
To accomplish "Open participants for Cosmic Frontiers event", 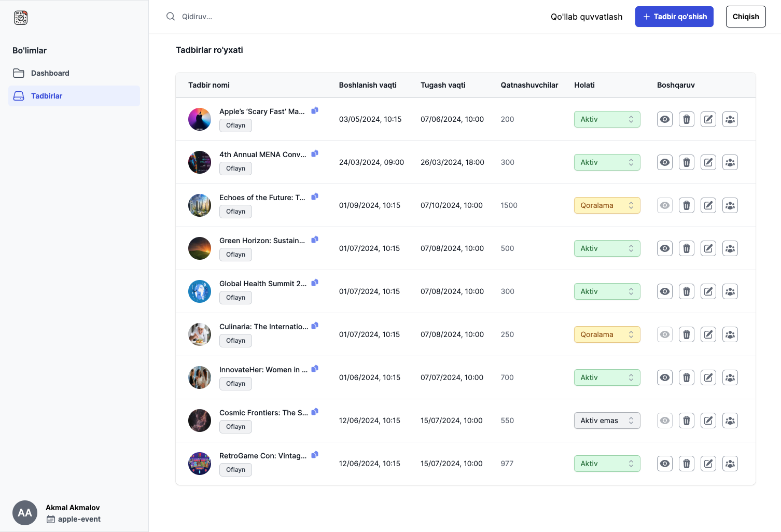I will coord(730,421).
